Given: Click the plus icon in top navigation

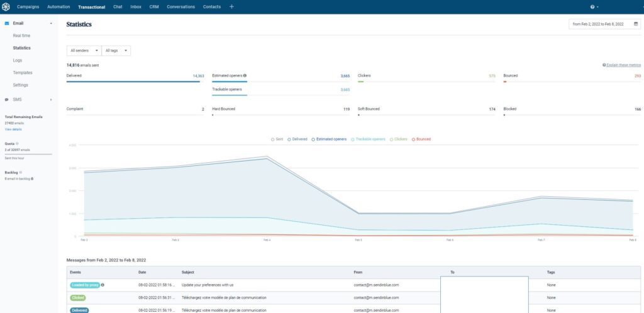Looking at the screenshot, I should (231, 6).
